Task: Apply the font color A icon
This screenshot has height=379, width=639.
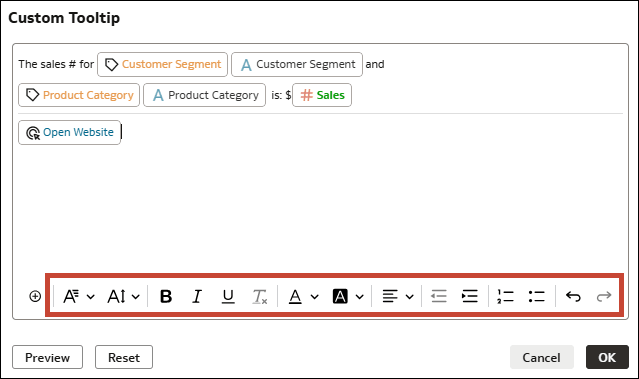Action: [x=295, y=296]
